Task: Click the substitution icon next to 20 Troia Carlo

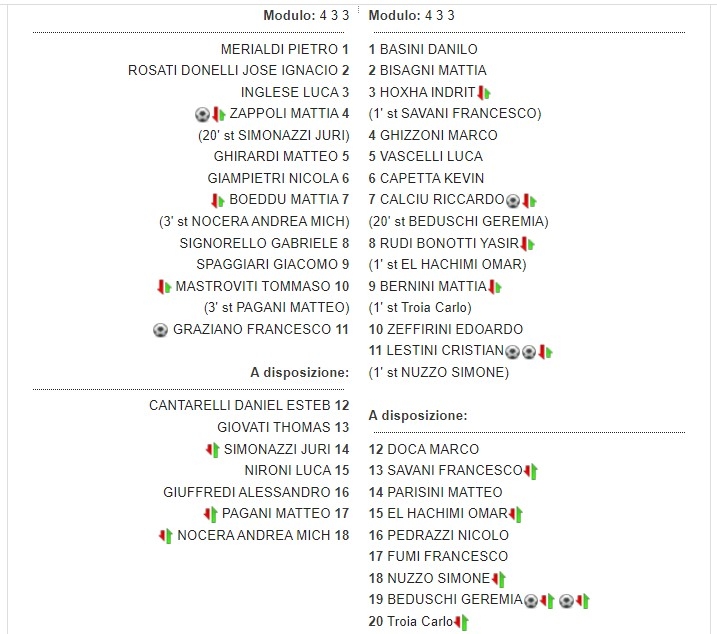Action: pyautogui.click(x=461, y=622)
